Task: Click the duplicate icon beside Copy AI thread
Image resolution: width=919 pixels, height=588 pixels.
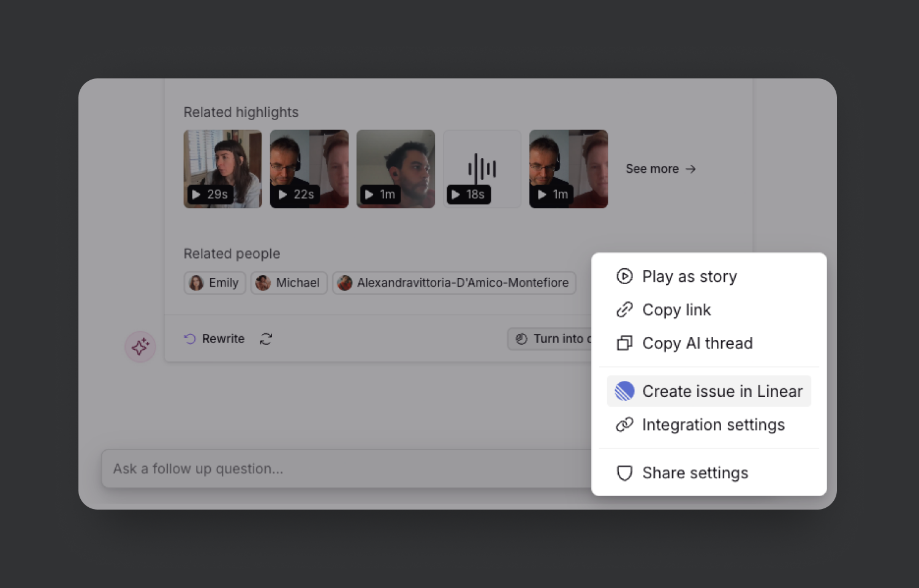Action: point(624,343)
